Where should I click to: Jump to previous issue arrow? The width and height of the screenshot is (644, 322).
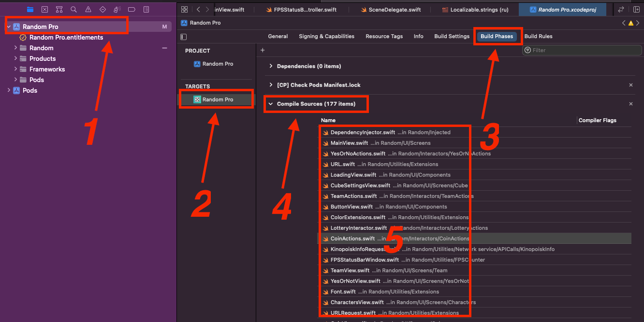pos(624,23)
